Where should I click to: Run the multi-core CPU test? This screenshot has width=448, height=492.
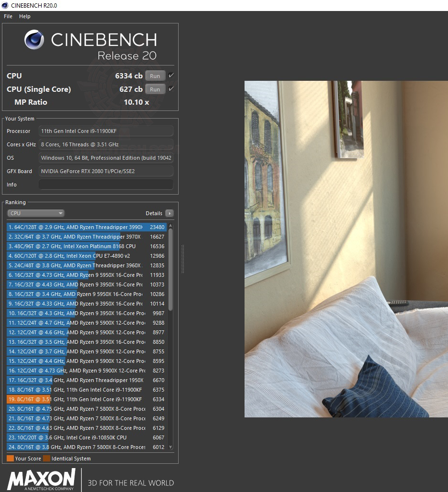tap(155, 76)
